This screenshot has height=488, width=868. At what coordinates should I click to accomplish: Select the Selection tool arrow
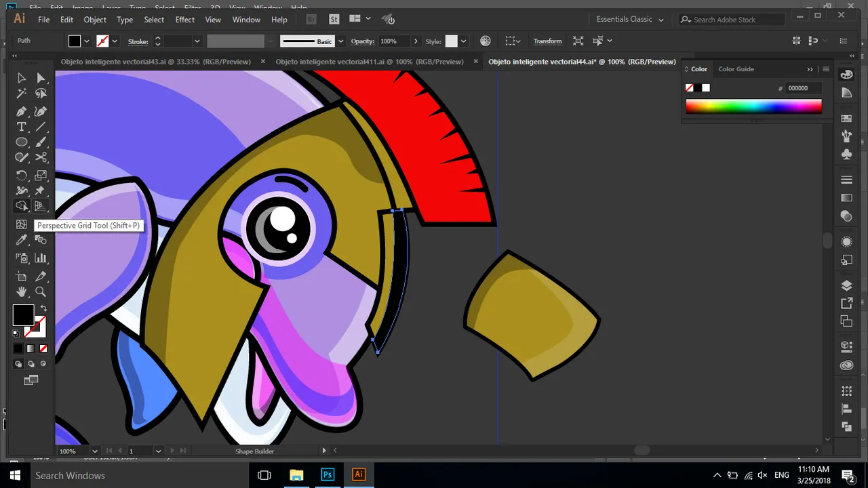point(22,78)
